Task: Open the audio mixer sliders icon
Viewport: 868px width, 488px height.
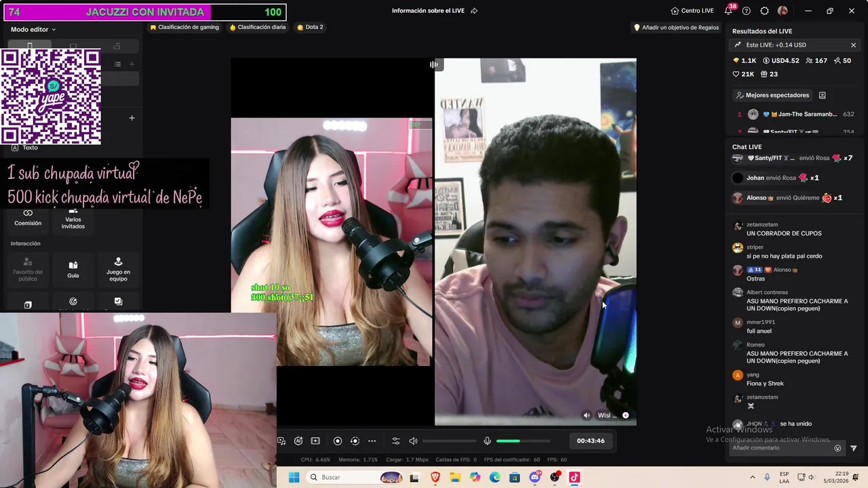Action: click(x=396, y=441)
